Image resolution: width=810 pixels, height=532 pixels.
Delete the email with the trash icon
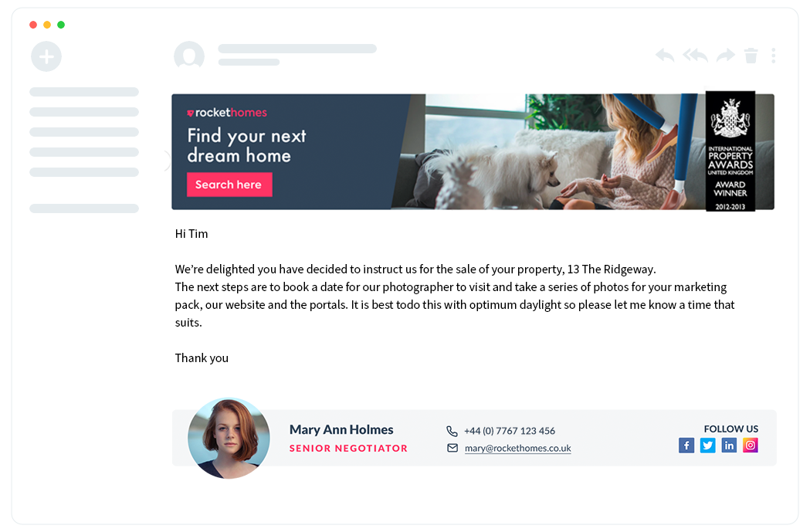(x=751, y=56)
